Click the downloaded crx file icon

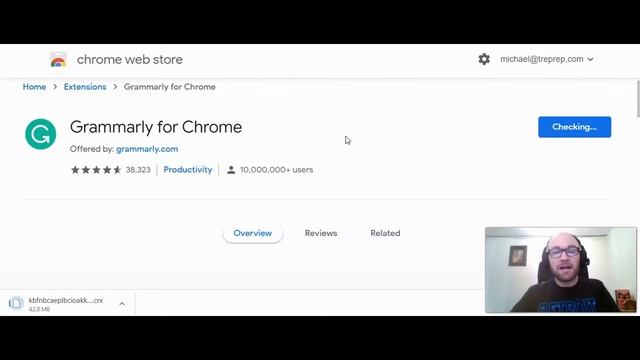16,303
